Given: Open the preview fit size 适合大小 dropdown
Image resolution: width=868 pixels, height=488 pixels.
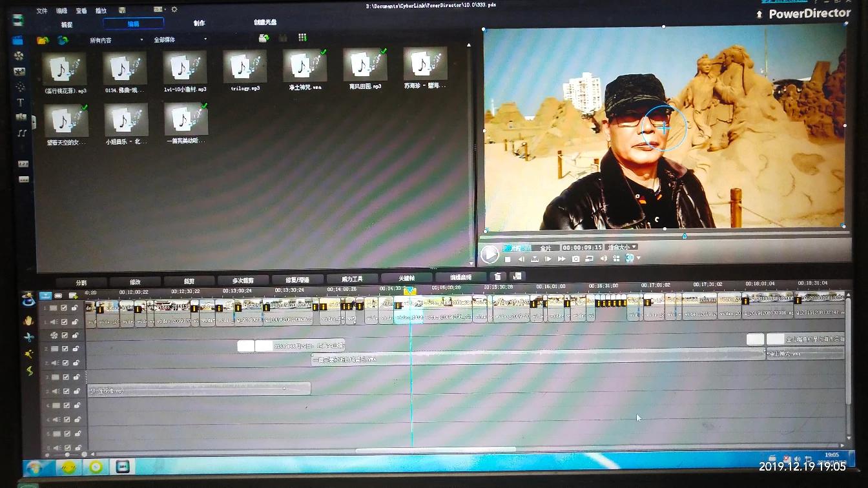Looking at the screenshot, I should coord(623,247).
